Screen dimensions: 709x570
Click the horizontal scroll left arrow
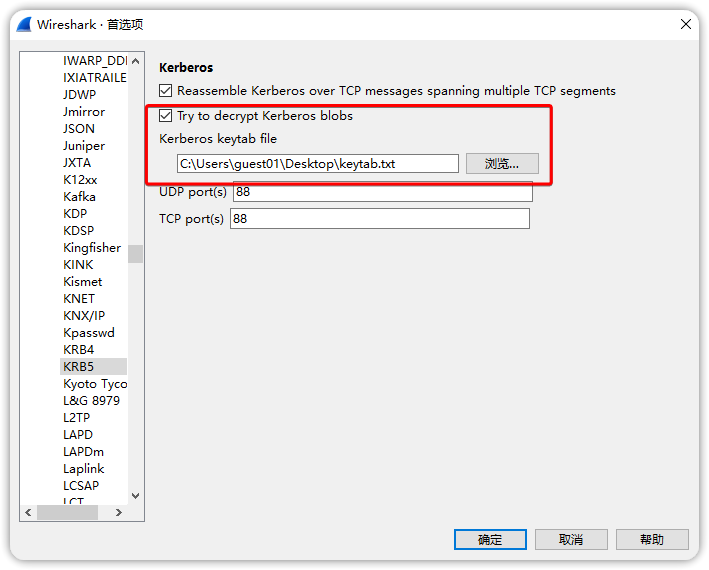tap(28, 513)
